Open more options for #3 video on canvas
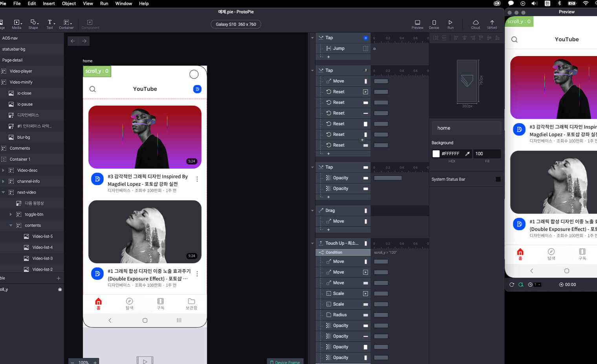 tap(197, 179)
